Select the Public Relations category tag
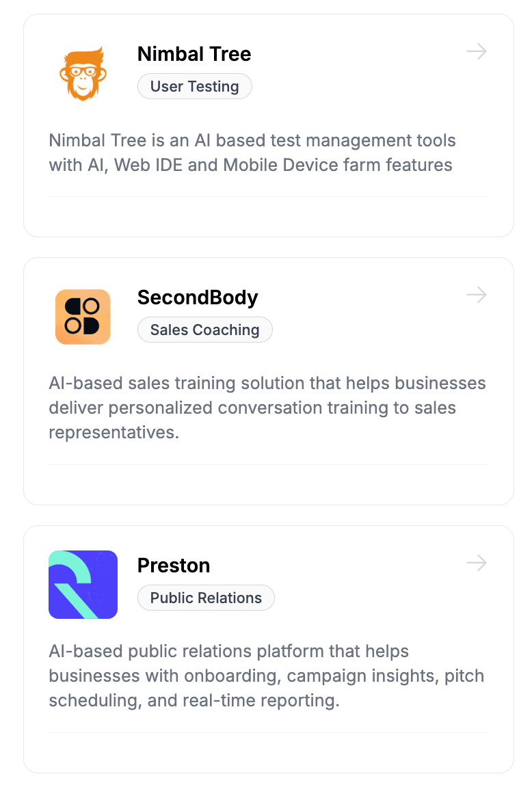Screen dimensions: 532x785 (206, 598)
